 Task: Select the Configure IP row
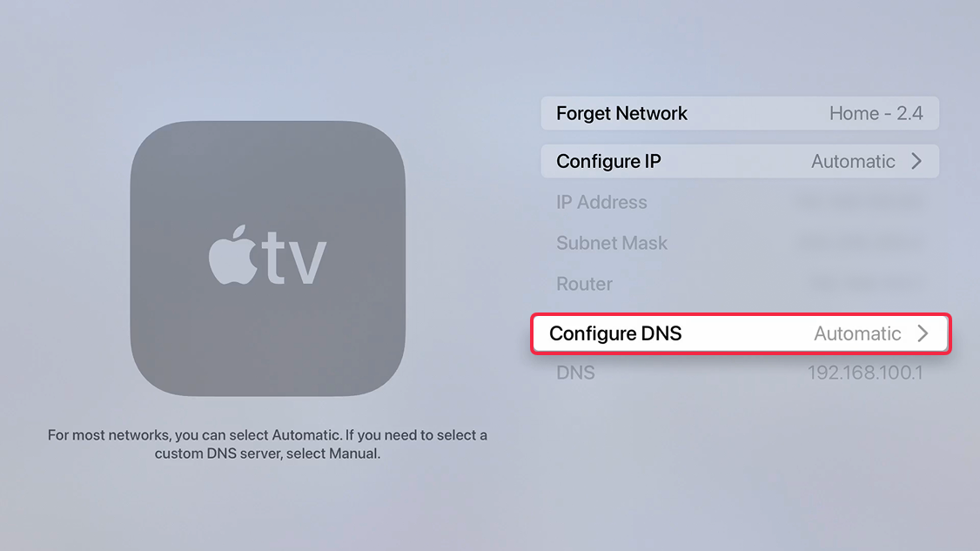(x=740, y=161)
